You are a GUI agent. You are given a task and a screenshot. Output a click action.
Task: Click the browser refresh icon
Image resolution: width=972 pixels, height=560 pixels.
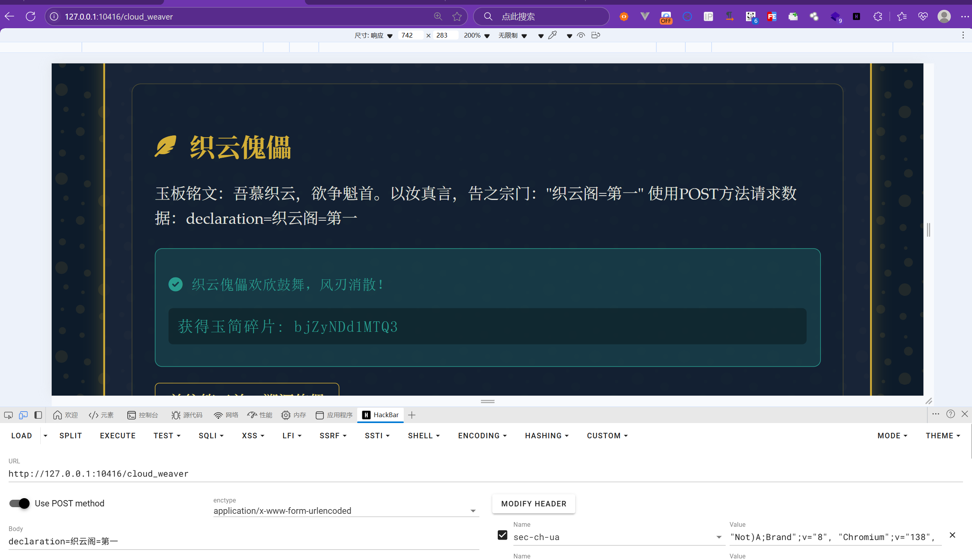point(31,16)
